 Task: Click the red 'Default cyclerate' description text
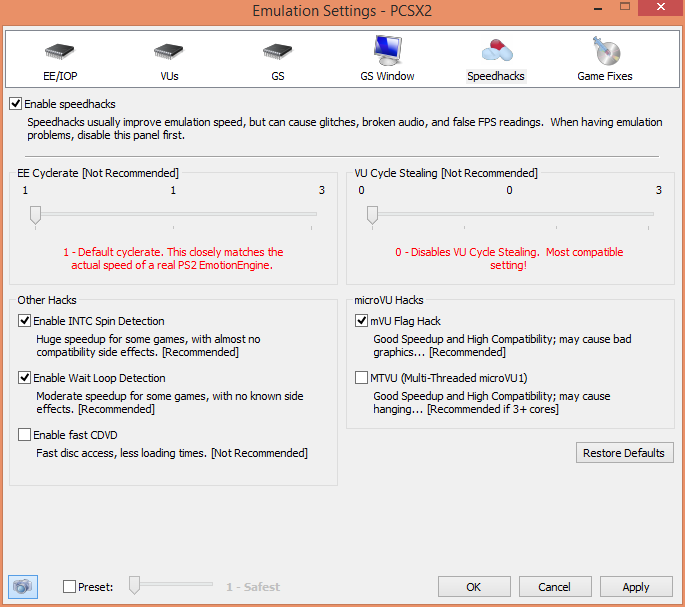click(173, 258)
